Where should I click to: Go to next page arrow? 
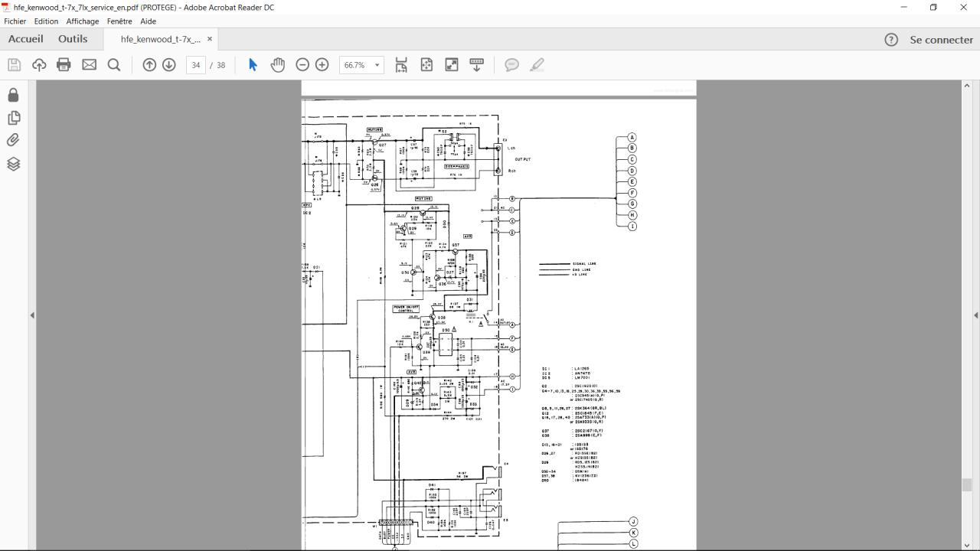tap(169, 65)
